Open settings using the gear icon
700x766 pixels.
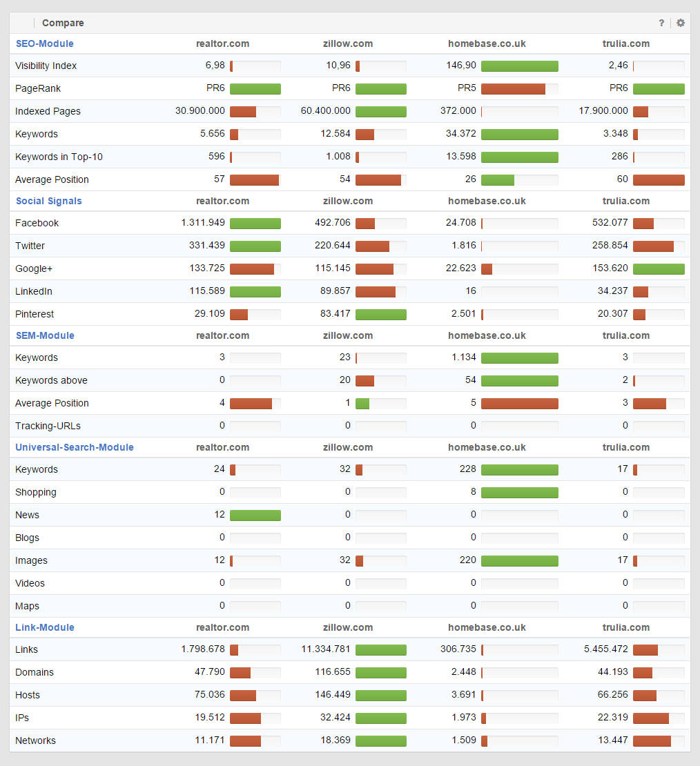pyautogui.click(x=680, y=23)
